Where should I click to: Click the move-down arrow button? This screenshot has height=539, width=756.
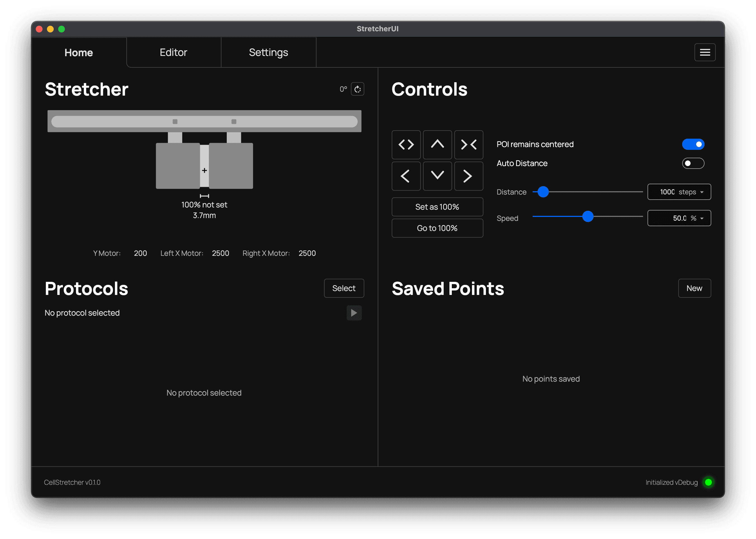437,176
